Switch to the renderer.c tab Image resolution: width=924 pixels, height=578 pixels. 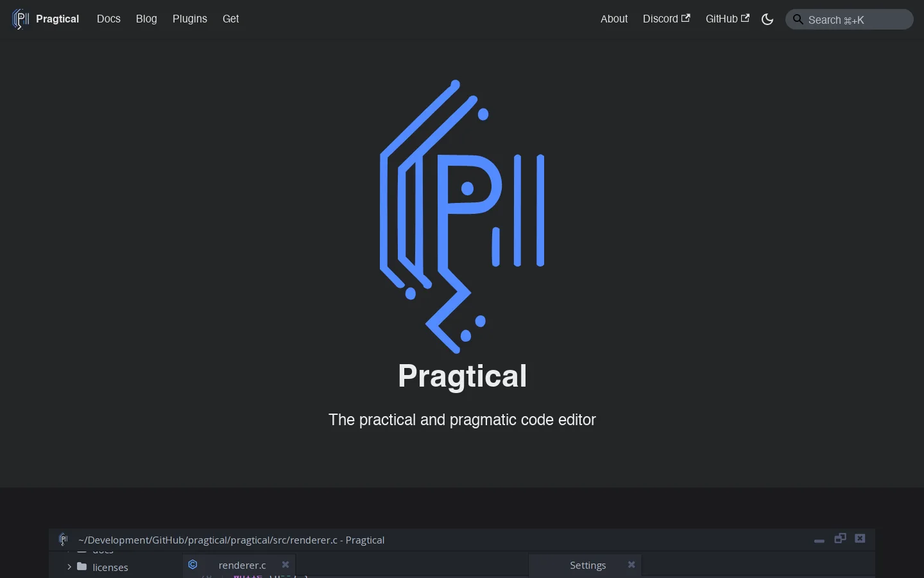tap(239, 565)
